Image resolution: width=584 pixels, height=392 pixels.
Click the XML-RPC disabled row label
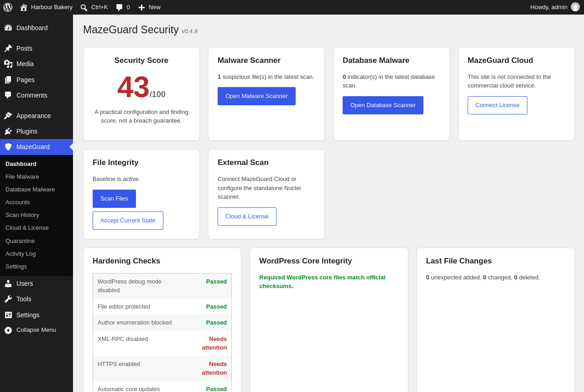click(123, 339)
